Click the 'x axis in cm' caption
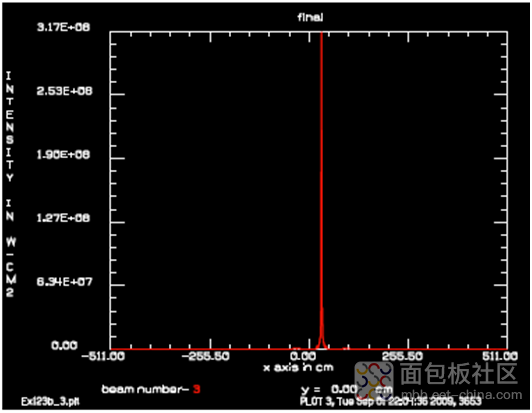The image size is (532, 413). click(298, 368)
